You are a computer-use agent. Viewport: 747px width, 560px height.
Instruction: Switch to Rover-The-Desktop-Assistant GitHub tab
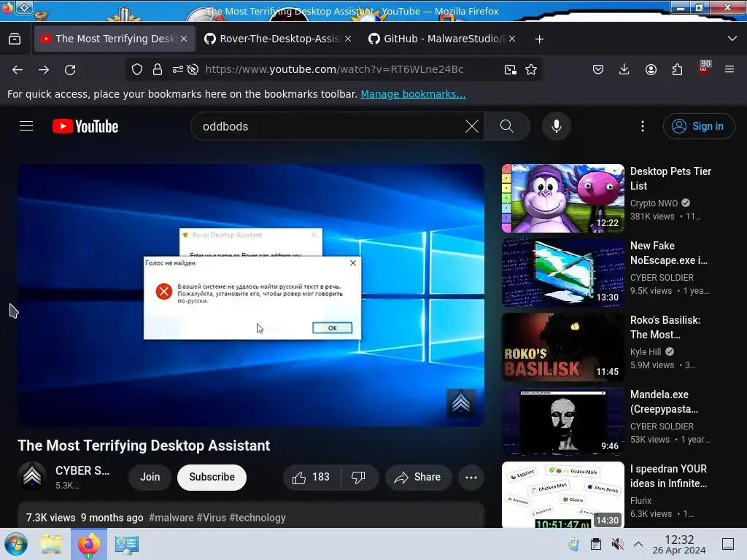[x=279, y=39]
